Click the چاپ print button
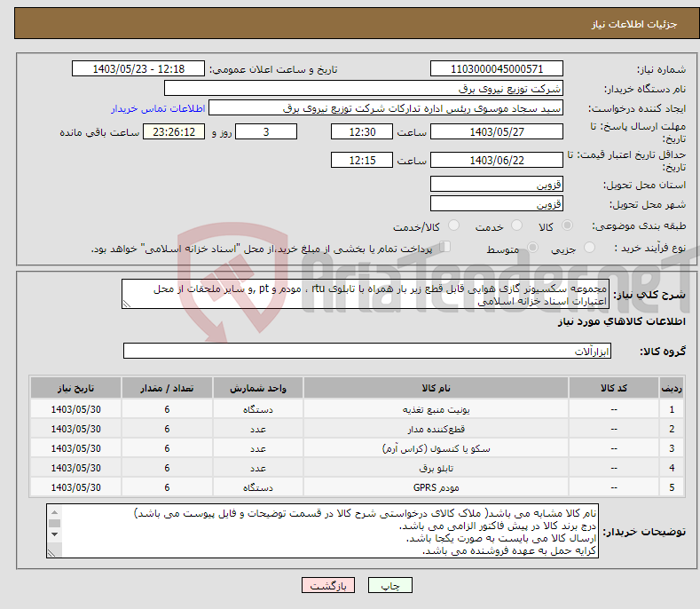Viewport: 700px width, 609px height. click(x=389, y=585)
